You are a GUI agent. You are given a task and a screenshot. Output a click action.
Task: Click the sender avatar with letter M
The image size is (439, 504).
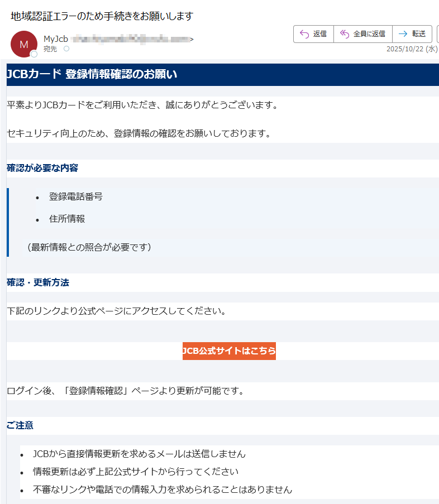pyautogui.click(x=24, y=44)
